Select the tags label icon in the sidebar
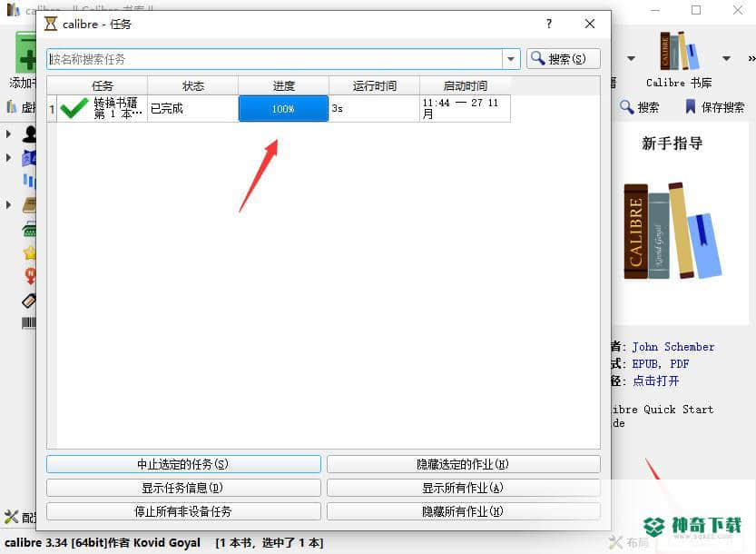Viewport: 756px width, 554px height. [29, 301]
